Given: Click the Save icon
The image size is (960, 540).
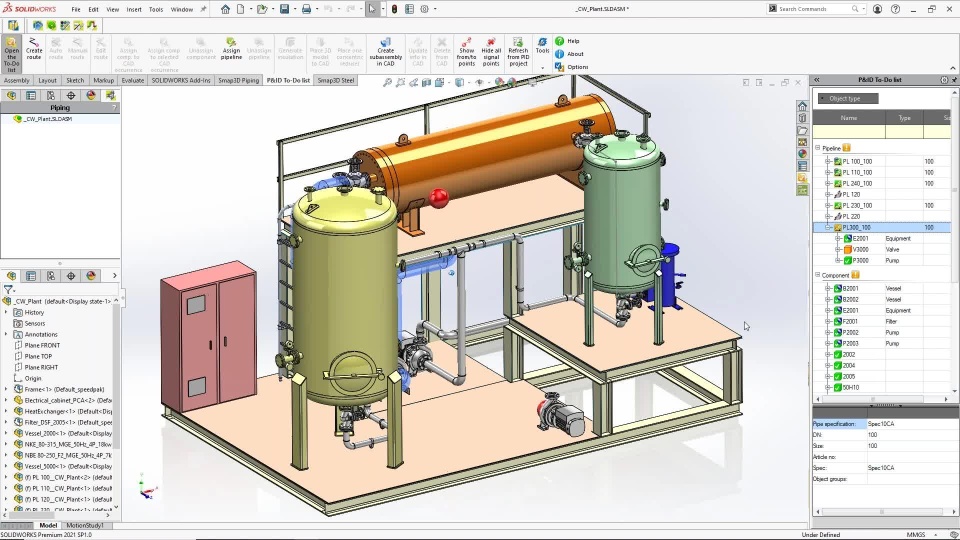Looking at the screenshot, I should [284, 9].
